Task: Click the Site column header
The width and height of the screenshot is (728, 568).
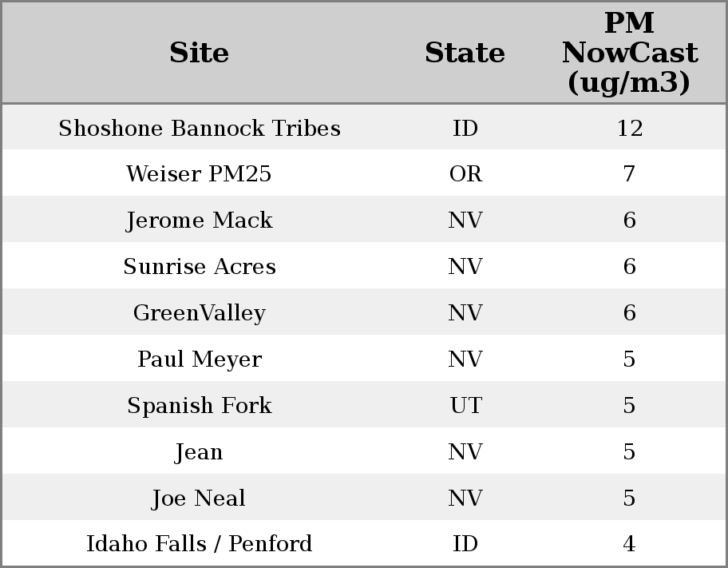Action: (x=199, y=53)
